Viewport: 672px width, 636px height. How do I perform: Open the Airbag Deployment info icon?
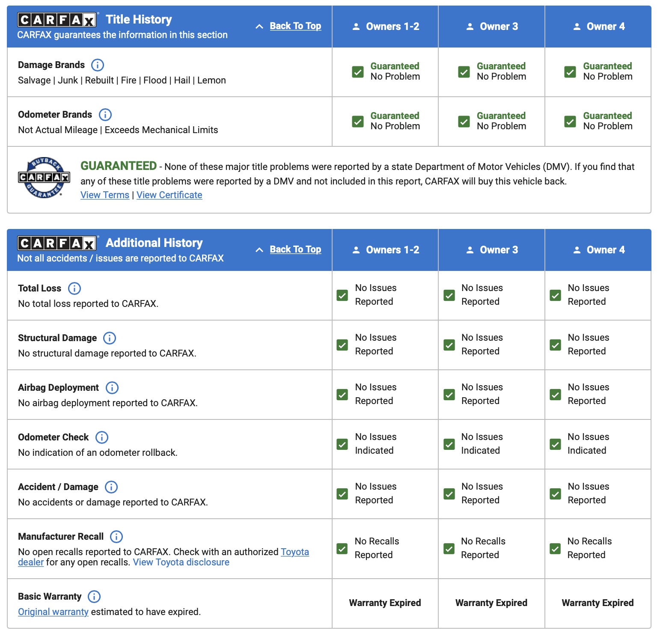[x=112, y=388]
